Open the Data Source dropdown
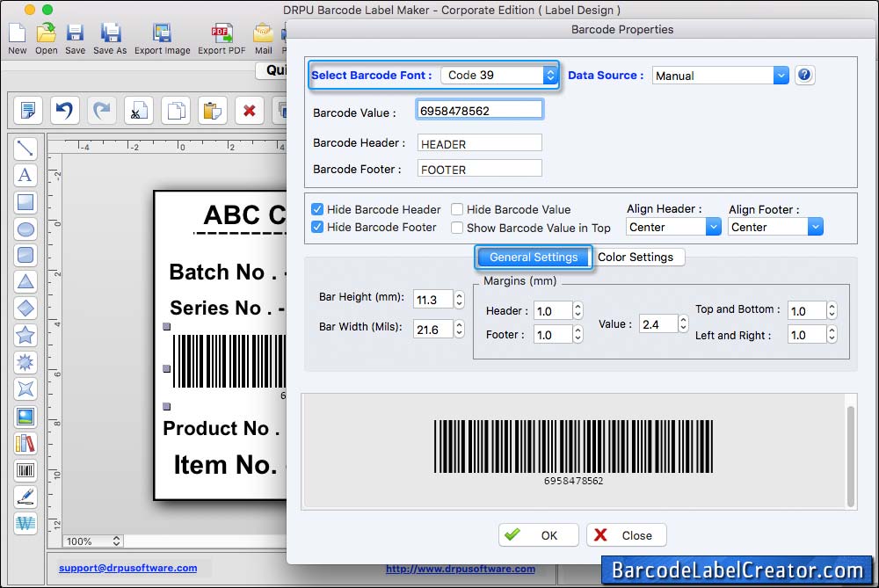This screenshot has width=879, height=588. point(721,75)
